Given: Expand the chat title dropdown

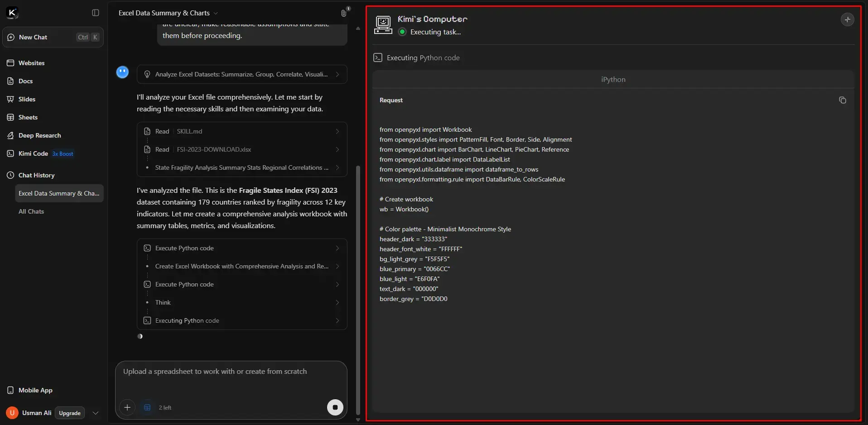Looking at the screenshot, I should 216,13.
